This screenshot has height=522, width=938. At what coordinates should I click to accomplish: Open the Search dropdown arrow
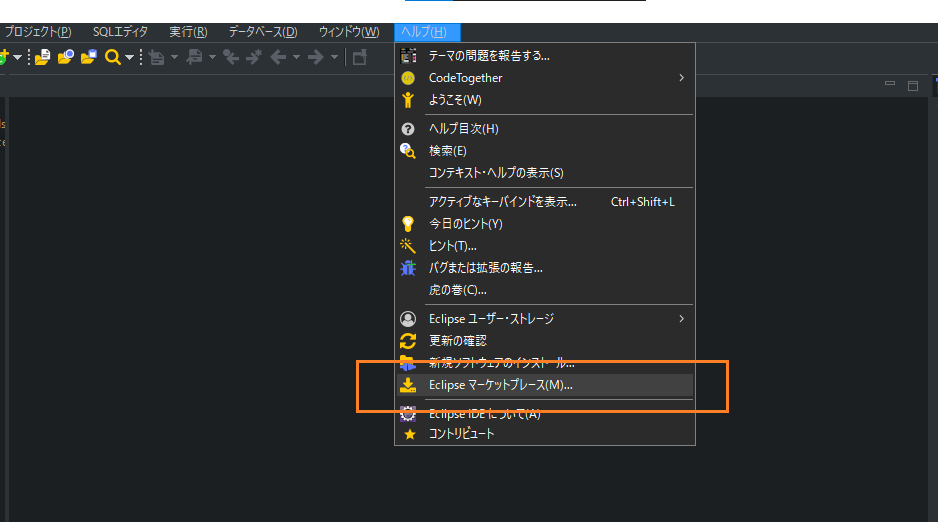(129, 57)
